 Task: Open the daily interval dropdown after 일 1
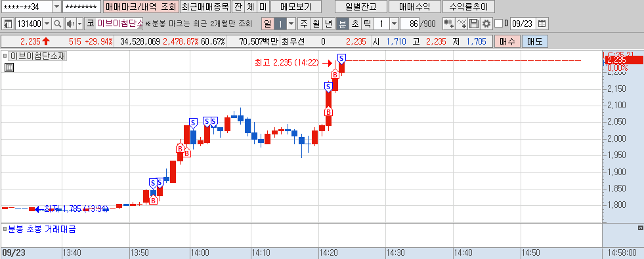click(x=291, y=24)
